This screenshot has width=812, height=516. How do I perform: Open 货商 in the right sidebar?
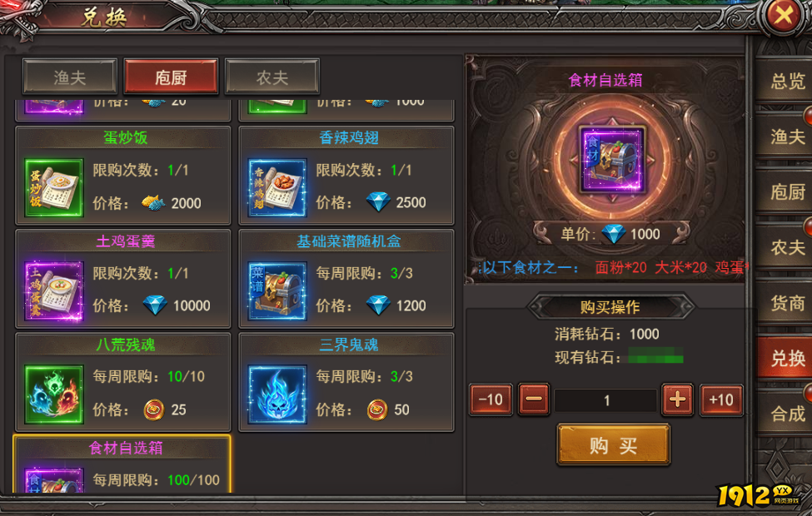coord(787,303)
